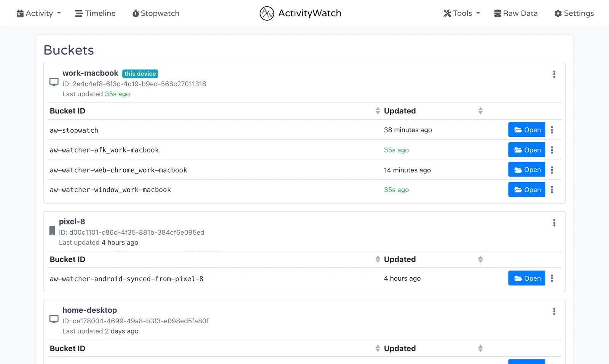Open options menu for home-desktop device
Image resolution: width=609 pixels, height=364 pixels.
tap(554, 312)
